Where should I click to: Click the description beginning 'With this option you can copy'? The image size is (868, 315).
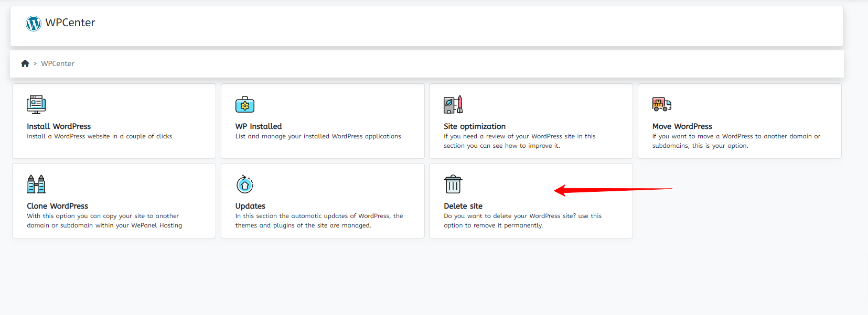pyautogui.click(x=104, y=221)
